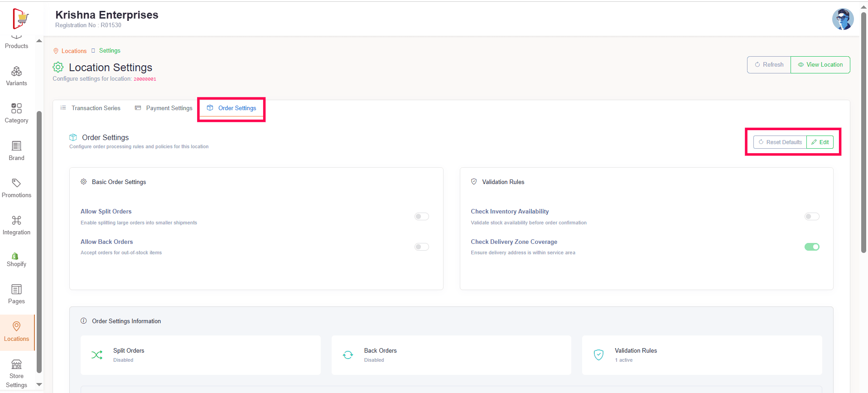The height and width of the screenshot is (393, 868).
Task: Toggle Allow Back Orders switch
Action: (x=421, y=247)
